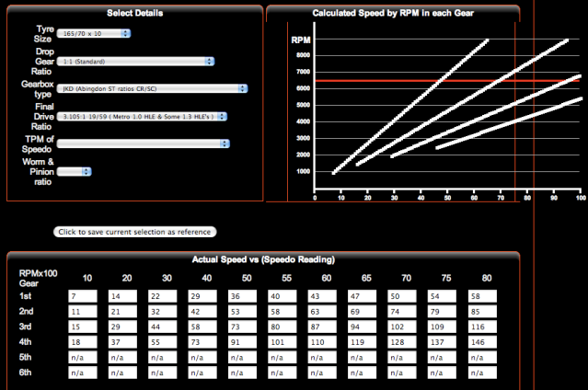Click the 1st gear field showing 47

[x=367, y=297]
